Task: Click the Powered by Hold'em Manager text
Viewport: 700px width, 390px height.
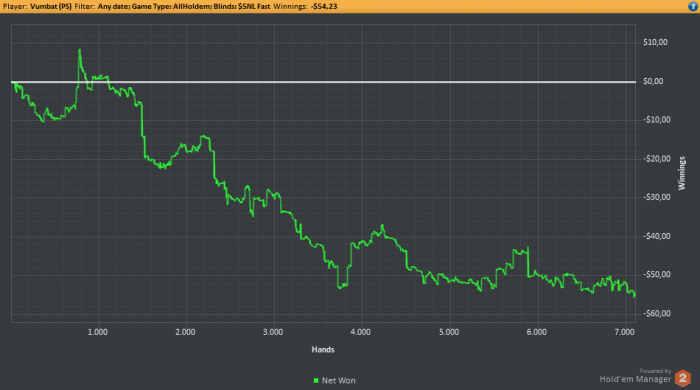Action: click(x=635, y=376)
